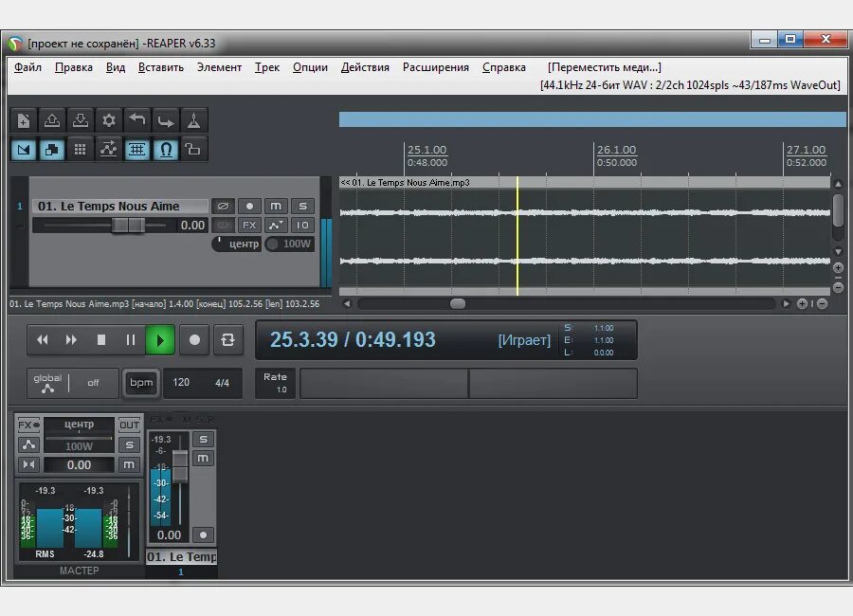Open the Правка menu

pyautogui.click(x=73, y=67)
